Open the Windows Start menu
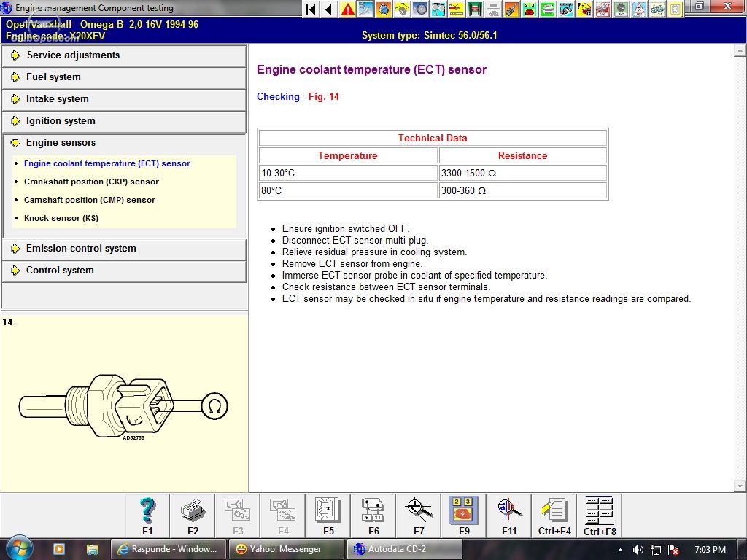 pos(19,548)
